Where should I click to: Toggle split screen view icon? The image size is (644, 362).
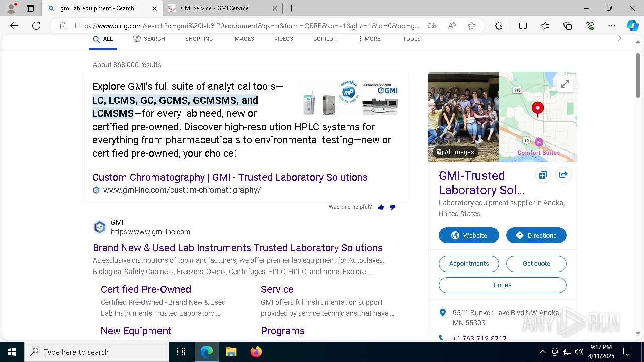click(523, 26)
